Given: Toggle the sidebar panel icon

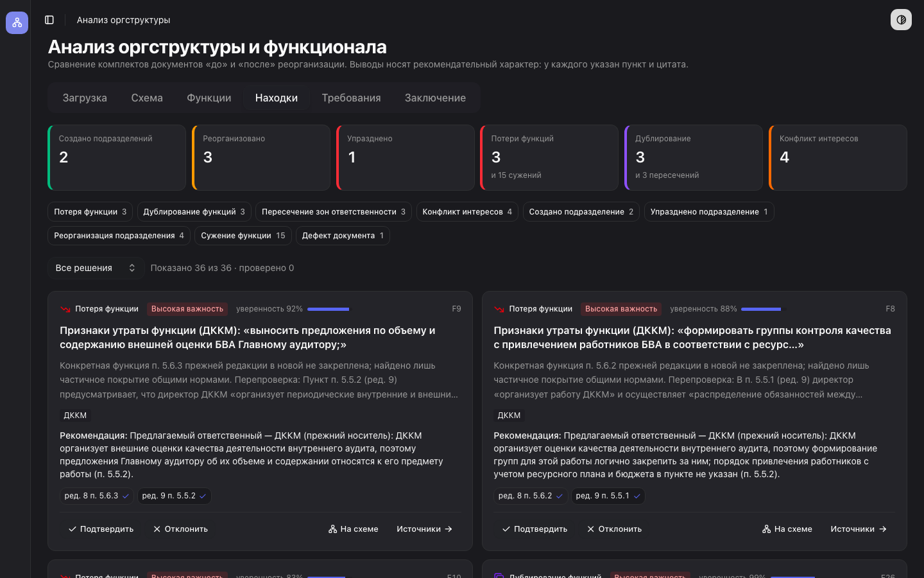Looking at the screenshot, I should tap(49, 20).
